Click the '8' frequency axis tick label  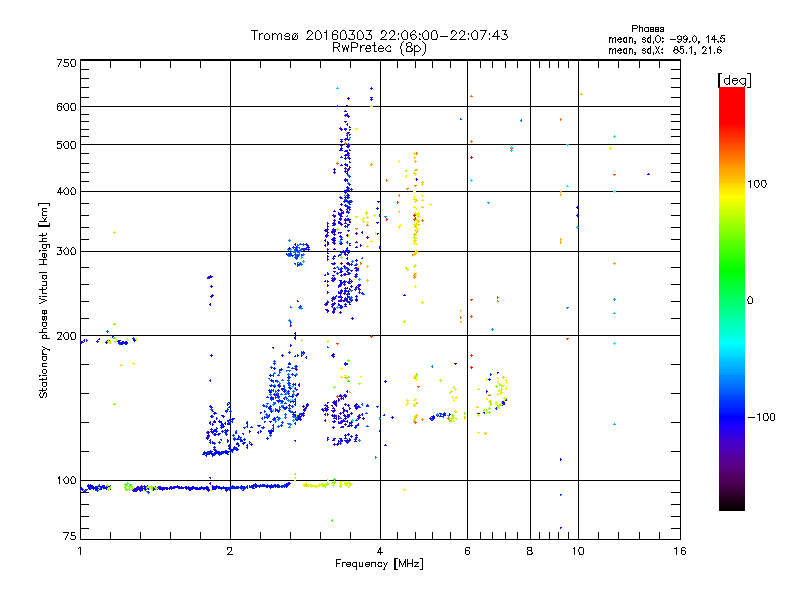(x=530, y=551)
